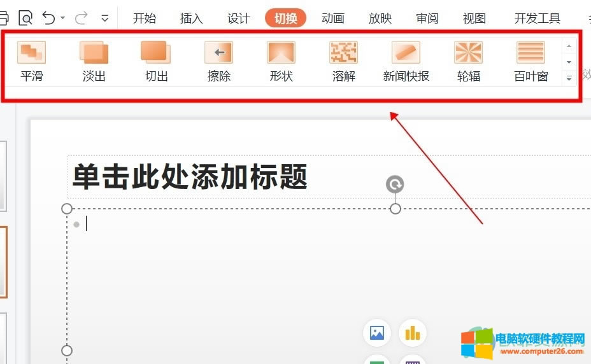Expand the transition gallery's more-effects arrow
Viewport: 591px width, 364px height.
pos(569,79)
